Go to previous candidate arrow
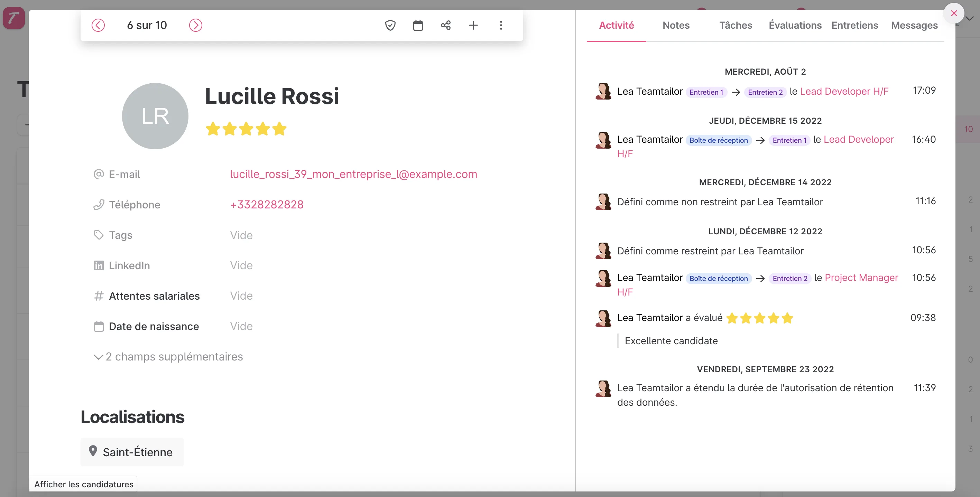The height and width of the screenshot is (497, 980). tap(98, 25)
